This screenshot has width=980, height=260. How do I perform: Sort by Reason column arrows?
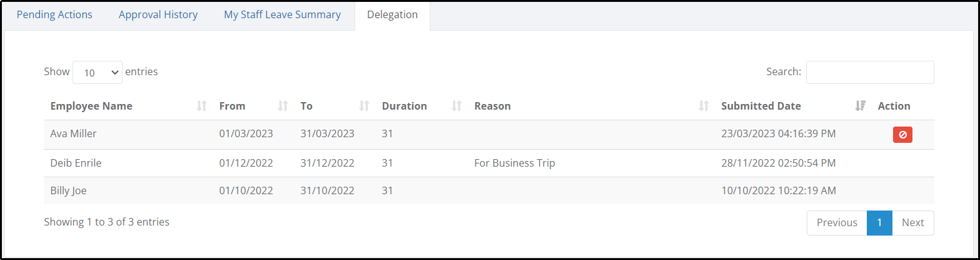tap(704, 107)
